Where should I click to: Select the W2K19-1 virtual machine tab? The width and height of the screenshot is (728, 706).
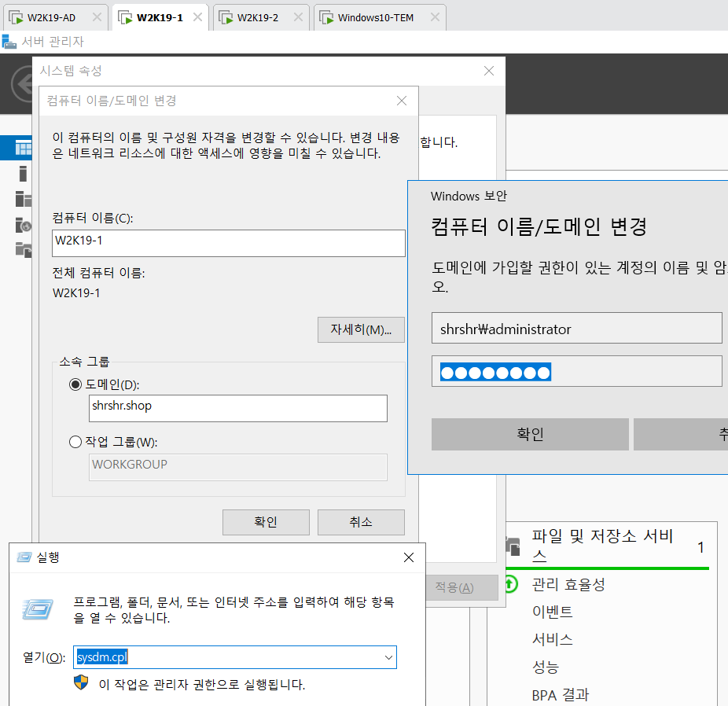pos(160,17)
